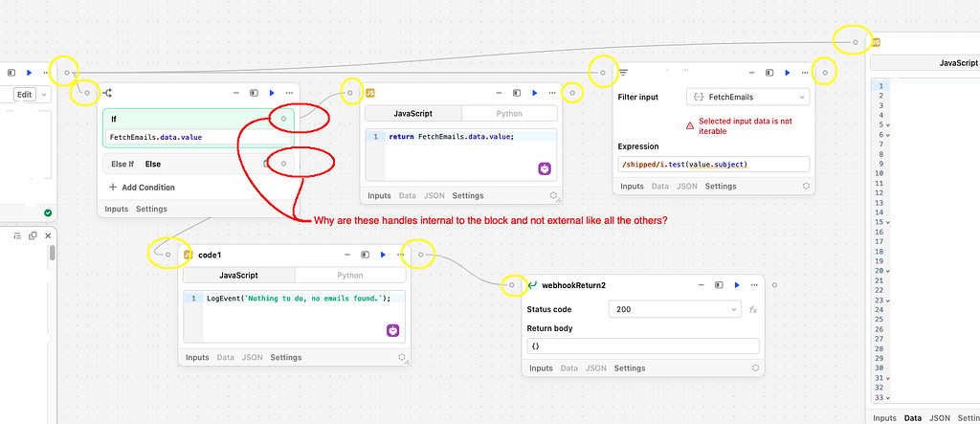Collapse code fold at line 23
The width and height of the screenshot is (980, 424).
[887, 301]
